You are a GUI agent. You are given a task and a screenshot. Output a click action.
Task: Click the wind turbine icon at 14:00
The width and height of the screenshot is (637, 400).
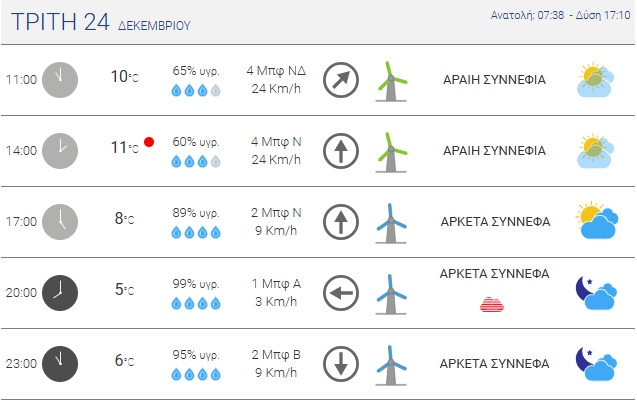pyautogui.click(x=391, y=151)
